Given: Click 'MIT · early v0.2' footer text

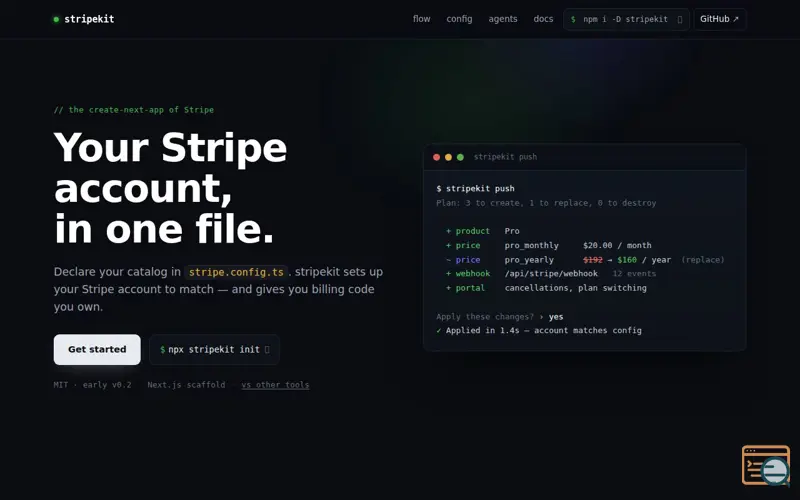Looking at the screenshot, I should pyautogui.click(x=92, y=385).
